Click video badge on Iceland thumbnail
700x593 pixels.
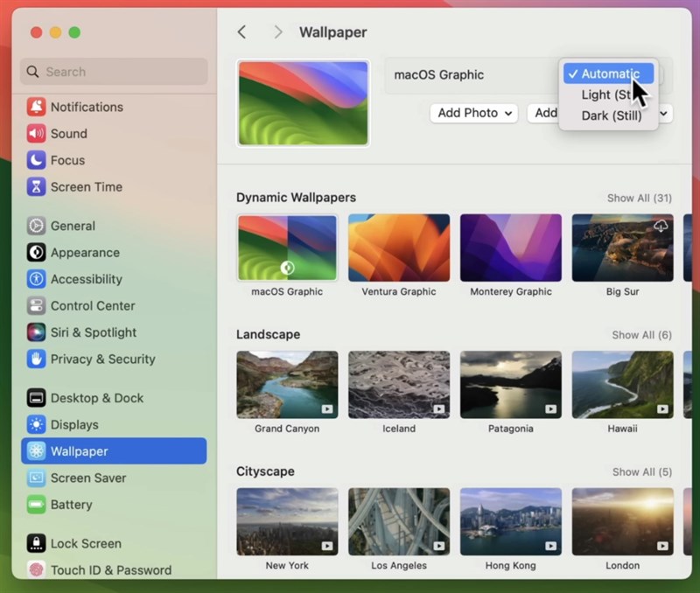point(439,408)
